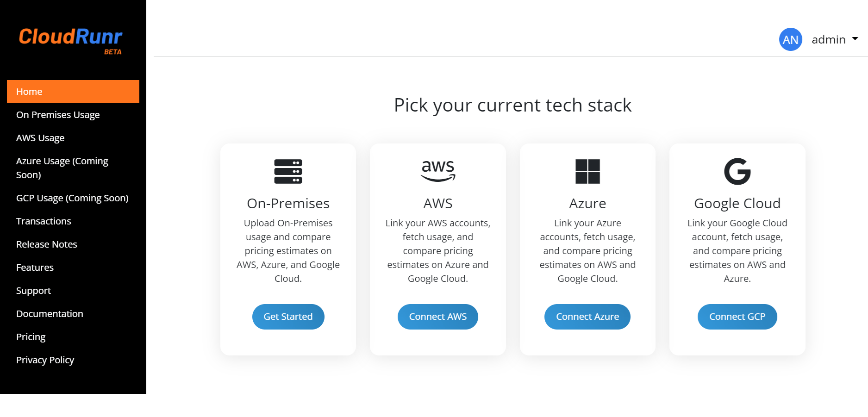Screen dimensions: 868x417
Task: Open the Pricing link
Action: [x=31, y=337]
